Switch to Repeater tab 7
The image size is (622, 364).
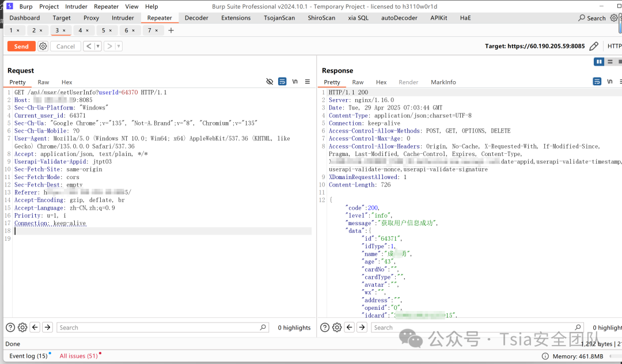(x=150, y=30)
